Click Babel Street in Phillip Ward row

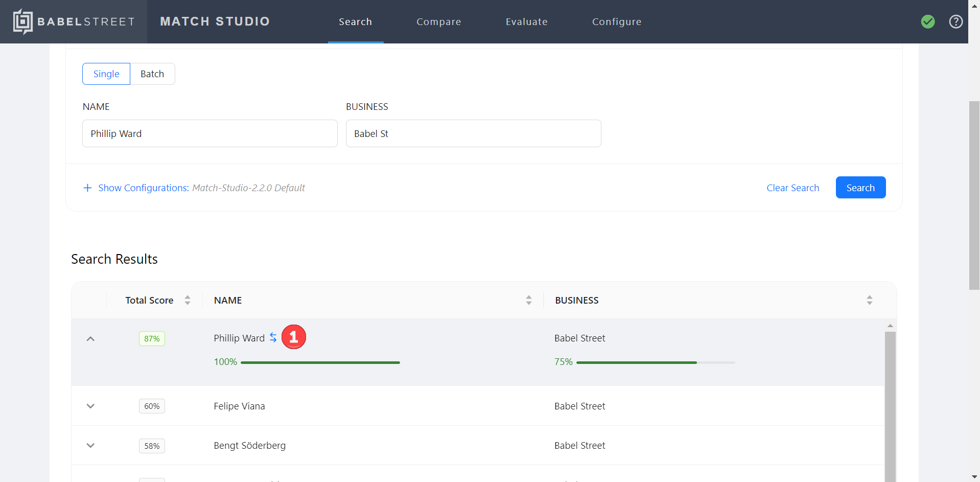click(x=579, y=338)
